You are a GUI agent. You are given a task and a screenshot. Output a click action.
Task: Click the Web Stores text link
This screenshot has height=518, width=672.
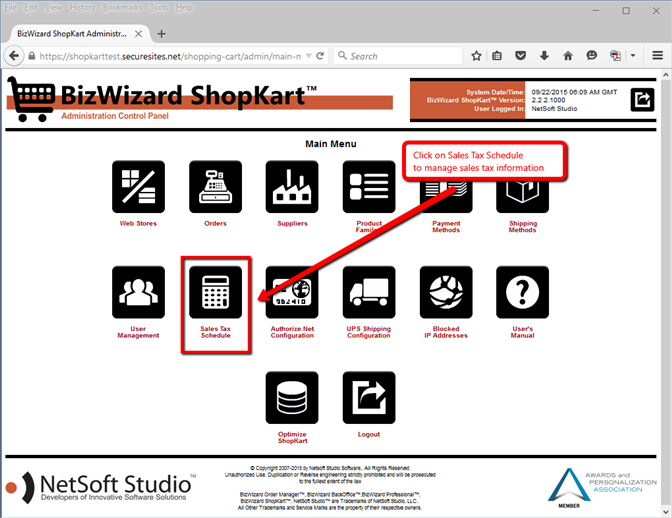pyautogui.click(x=138, y=223)
